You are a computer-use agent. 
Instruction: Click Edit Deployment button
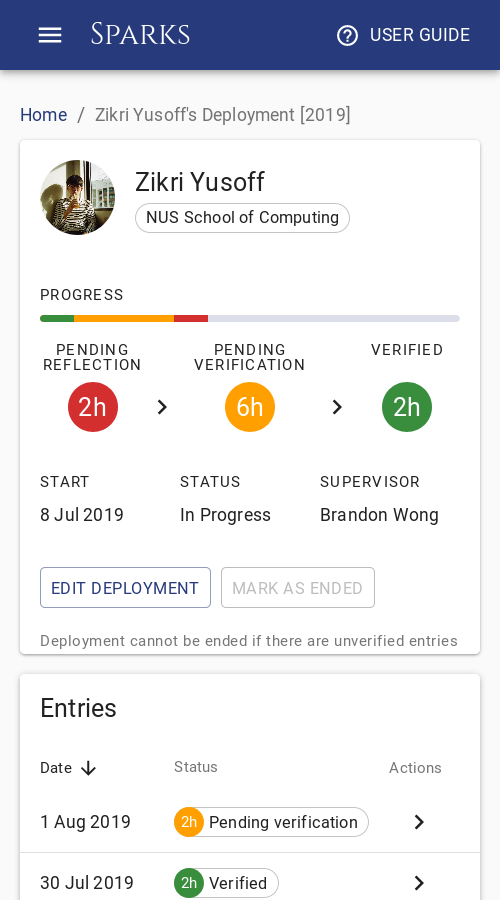125,588
